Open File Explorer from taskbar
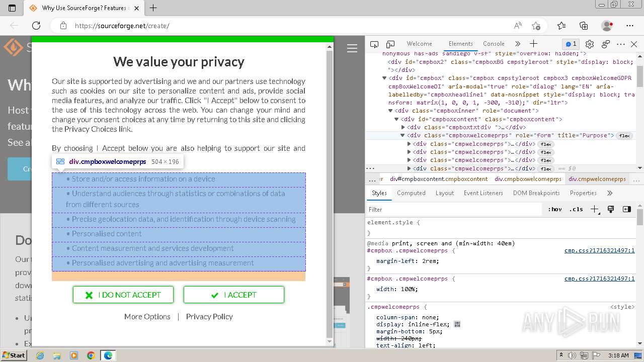Image resolution: width=644 pixels, height=362 pixels. [x=57, y=355]
